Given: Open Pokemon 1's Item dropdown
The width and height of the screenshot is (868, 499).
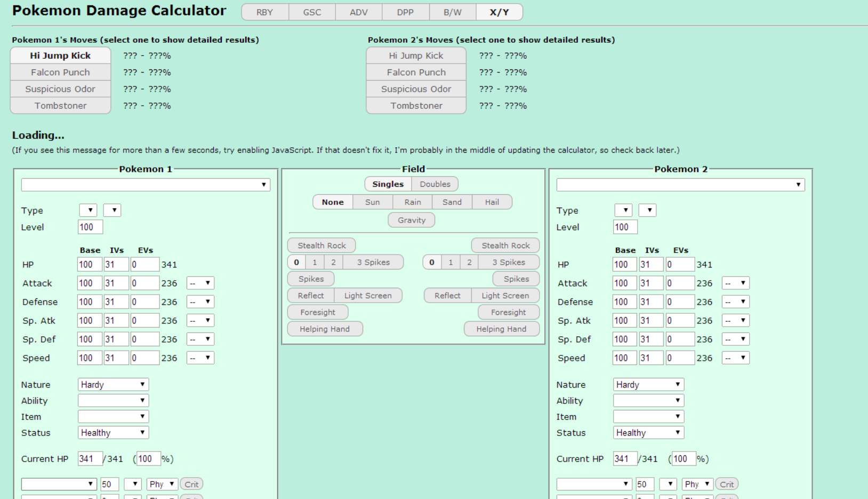Looking at the screenshot, I should coord(113,417).
